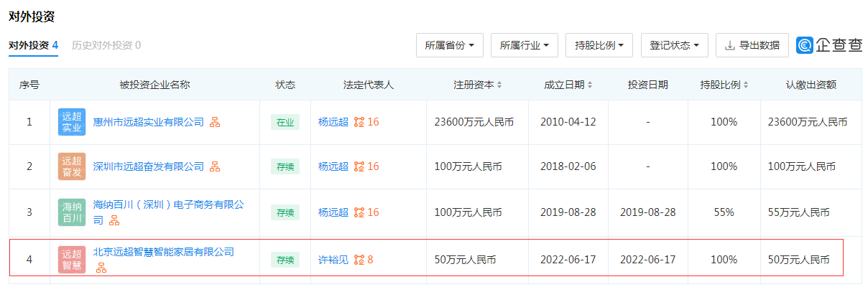Open legal representative 许裕见
This screenshot has height=292, width=868.
pos(333,260)
